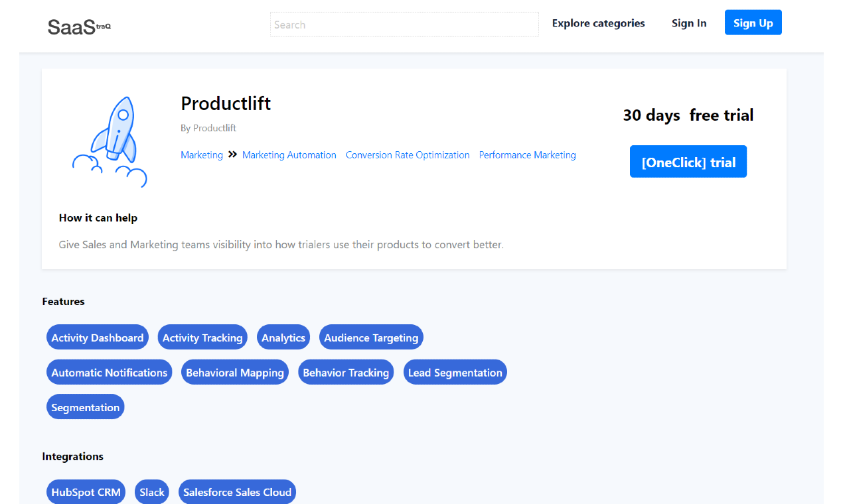
Task: Select the Behavior Tracking feature tag
Action: pyautogui.click(x=346, y=372)
